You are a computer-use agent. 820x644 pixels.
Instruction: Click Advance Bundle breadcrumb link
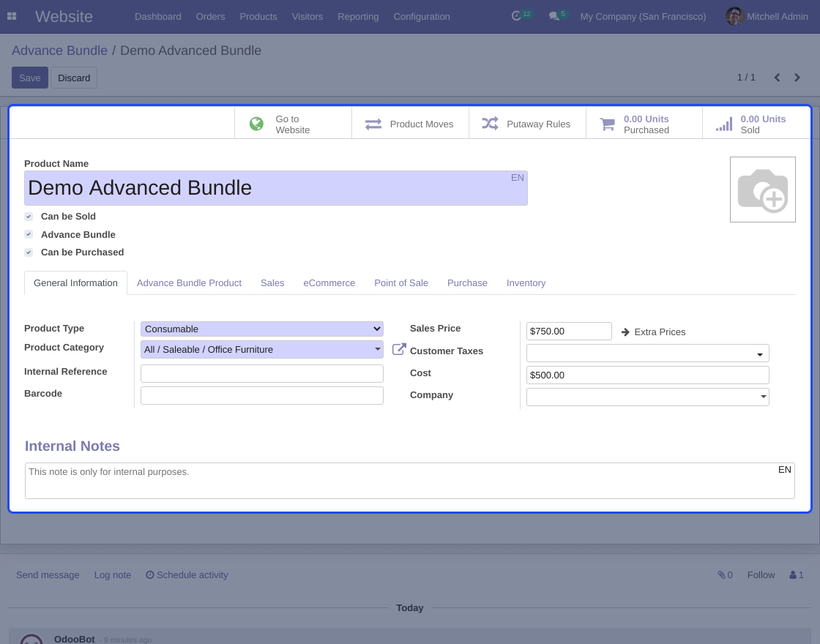(x=59, y=50)
